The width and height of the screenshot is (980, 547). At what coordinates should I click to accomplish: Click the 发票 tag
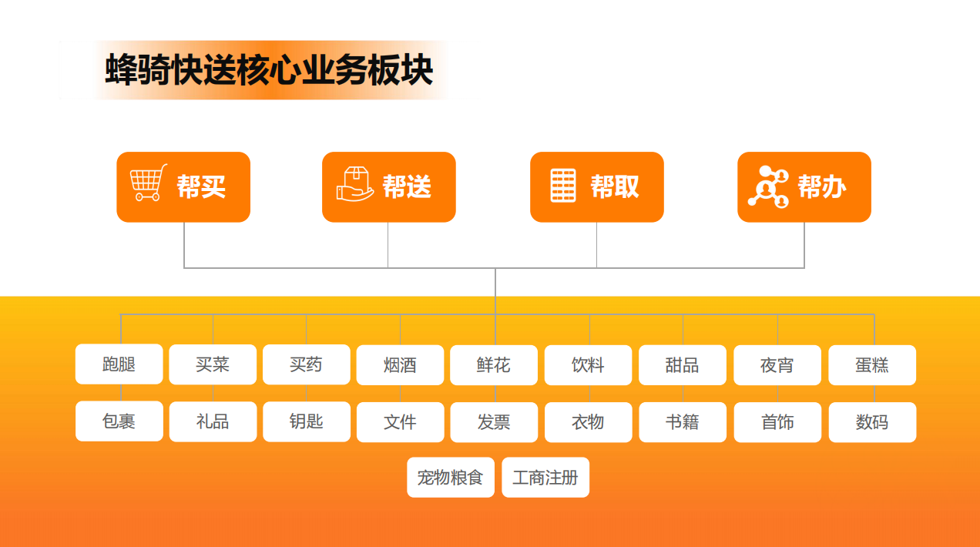[494, 422]
